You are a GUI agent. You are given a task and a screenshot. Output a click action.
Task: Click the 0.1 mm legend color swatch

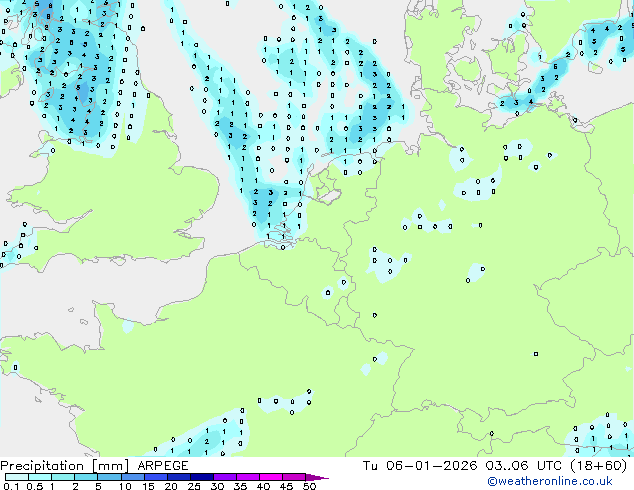coord(17,477)
